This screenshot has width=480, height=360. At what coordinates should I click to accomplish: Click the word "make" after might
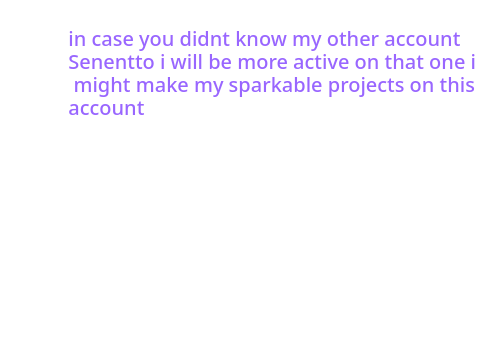pyautogui.click(x=162, y=85)
